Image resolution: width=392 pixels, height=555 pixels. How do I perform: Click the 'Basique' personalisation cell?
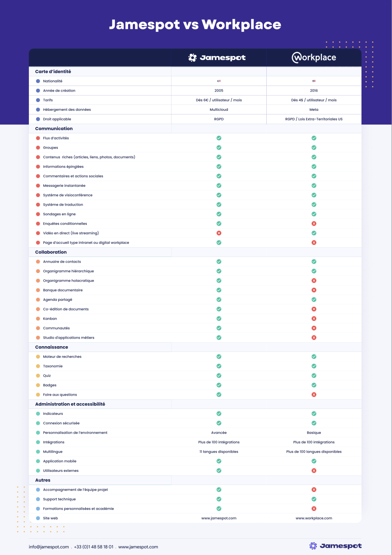(x=314, y=433)
